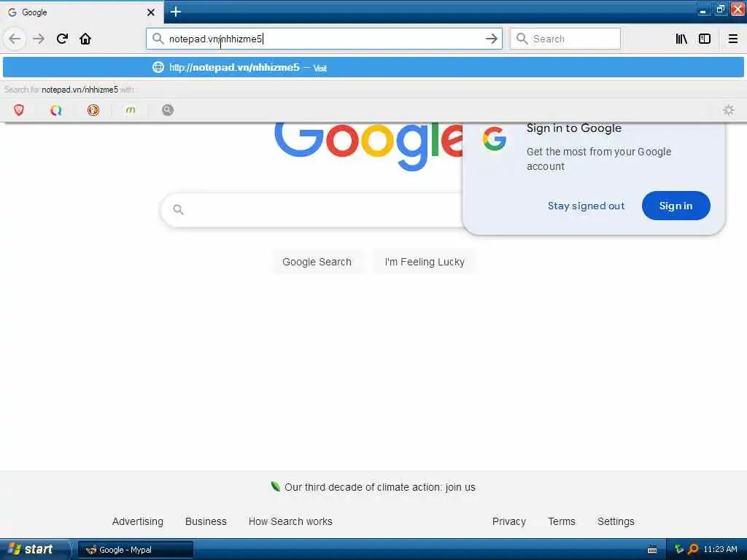Click the 11:23 AM clock
Image resolution: width=747 pixels, height=560 pixels.
click(x=720, y=549)
